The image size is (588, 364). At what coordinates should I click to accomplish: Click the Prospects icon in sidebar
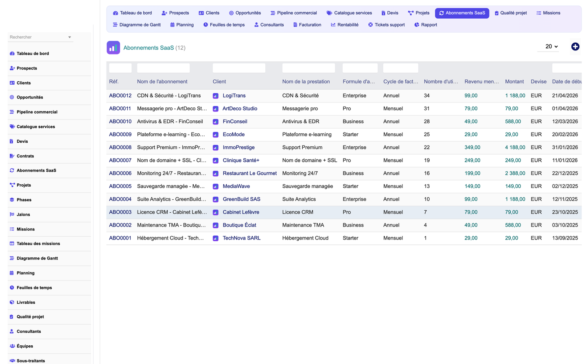coord(12,68)
